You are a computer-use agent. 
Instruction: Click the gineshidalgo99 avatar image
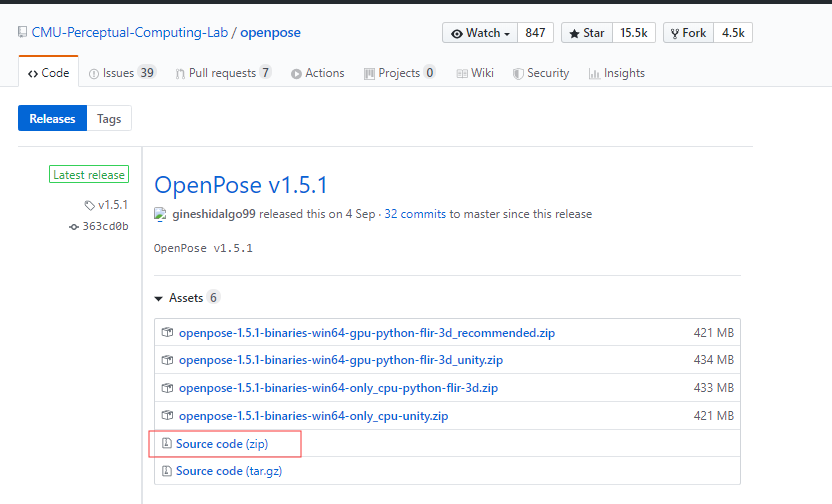pyautogui.click(x=160, y=214)
